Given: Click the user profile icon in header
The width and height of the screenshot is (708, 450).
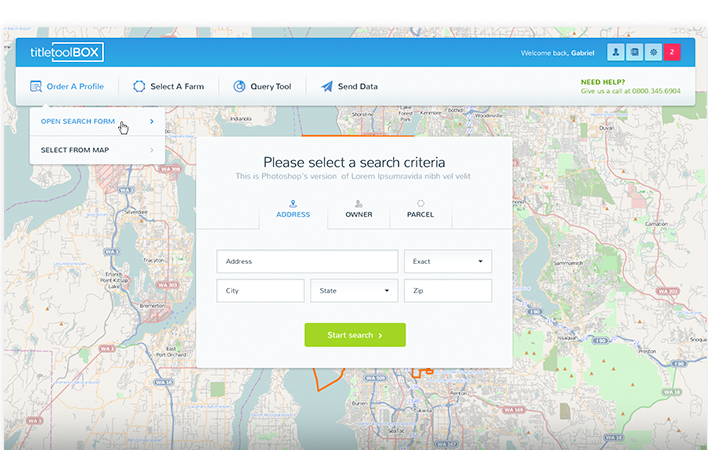Looking at the screenshot, I should [616, 52].
